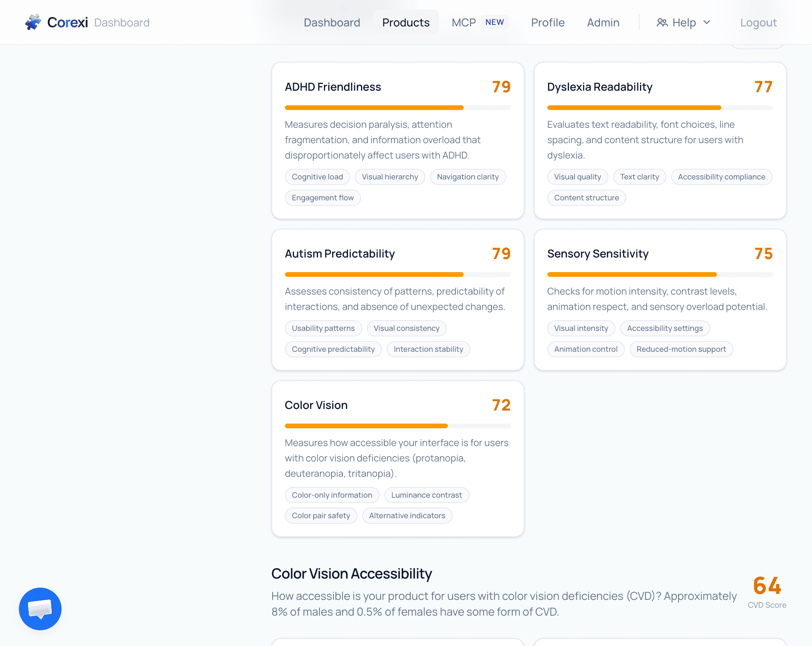812x646 pixels.
Task: Click the Sensory Sensitivity progress bar
Action: (660, 274)
